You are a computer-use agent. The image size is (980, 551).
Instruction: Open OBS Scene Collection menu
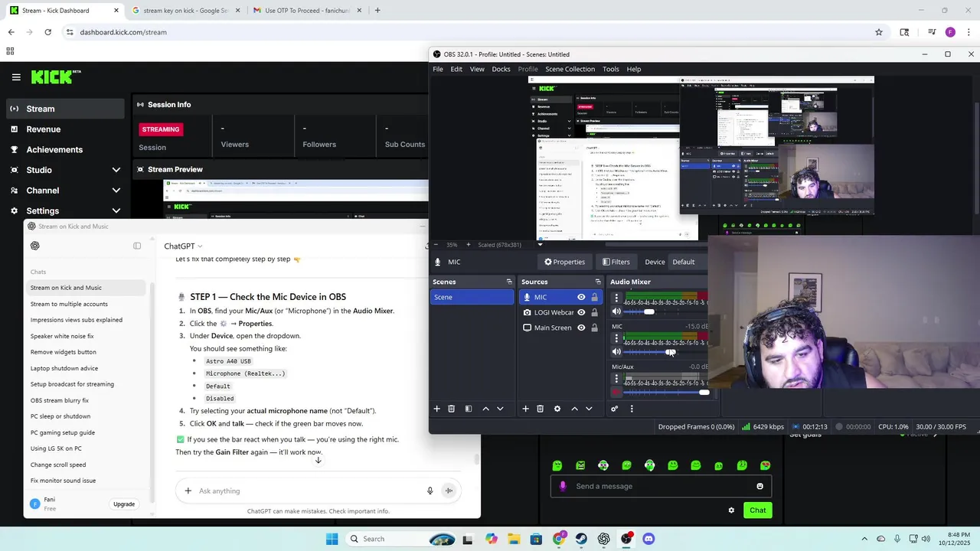[570, 69]
